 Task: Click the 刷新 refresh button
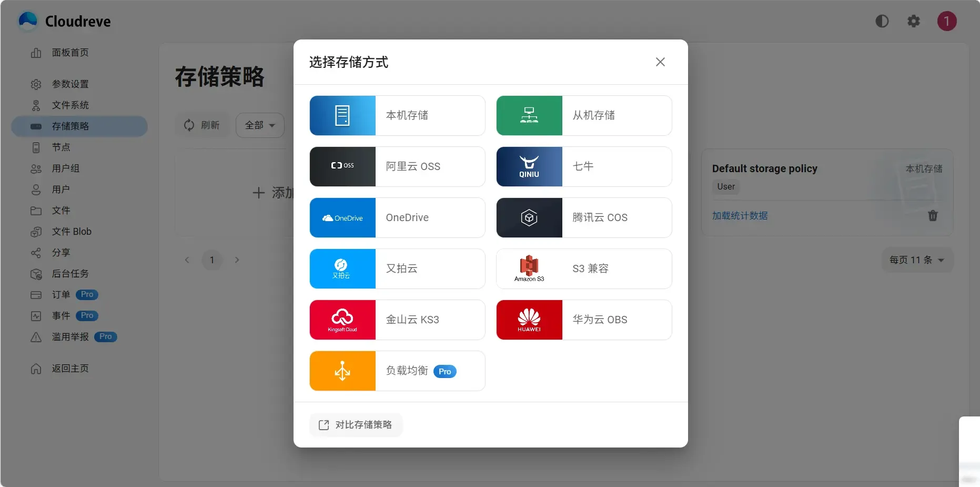(x=202, y=125)
